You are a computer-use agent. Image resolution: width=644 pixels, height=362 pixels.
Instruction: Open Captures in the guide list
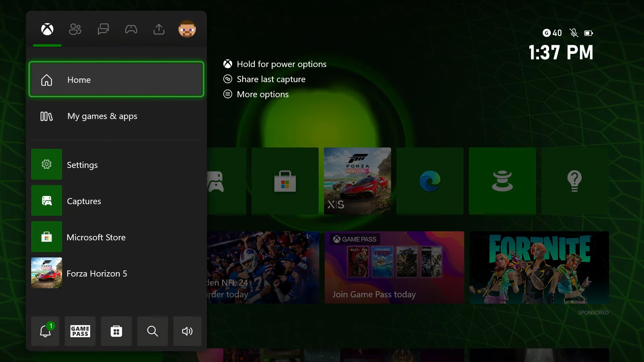(116, 201)
